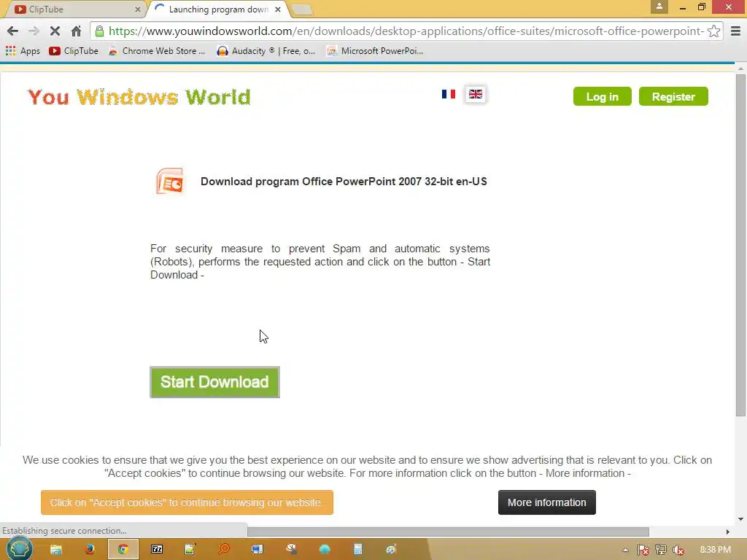Click the muted volume tray icon
Screen dimensions: 747x560
pos(678,550)
